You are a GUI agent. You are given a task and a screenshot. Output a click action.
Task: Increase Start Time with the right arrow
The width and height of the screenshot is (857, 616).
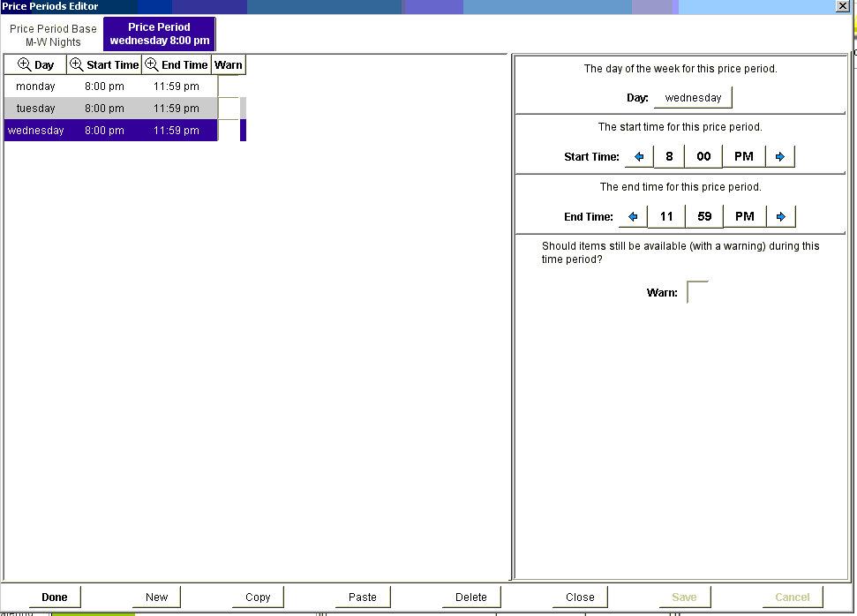click(780, 157)
